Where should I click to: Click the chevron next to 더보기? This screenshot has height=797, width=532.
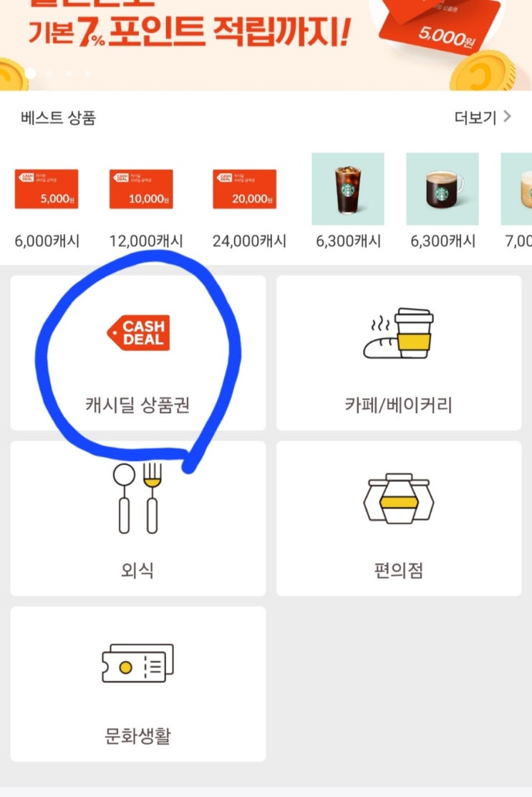507,117
